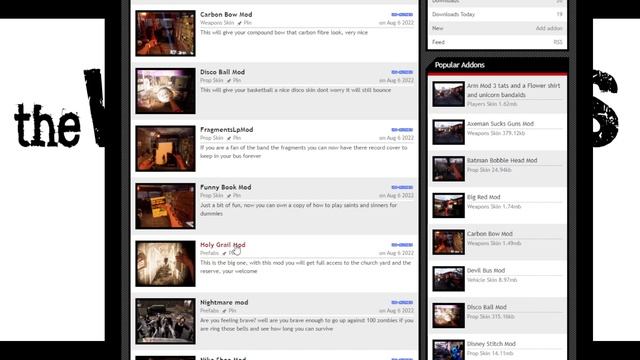Click the Holy Grail Mod thumbnail image

[x=165, y=263]
